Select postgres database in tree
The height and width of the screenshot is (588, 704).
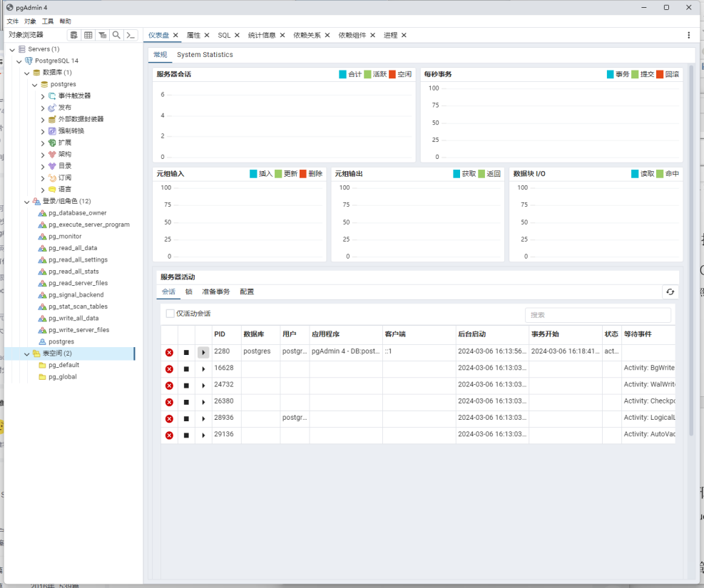[63, 84]
